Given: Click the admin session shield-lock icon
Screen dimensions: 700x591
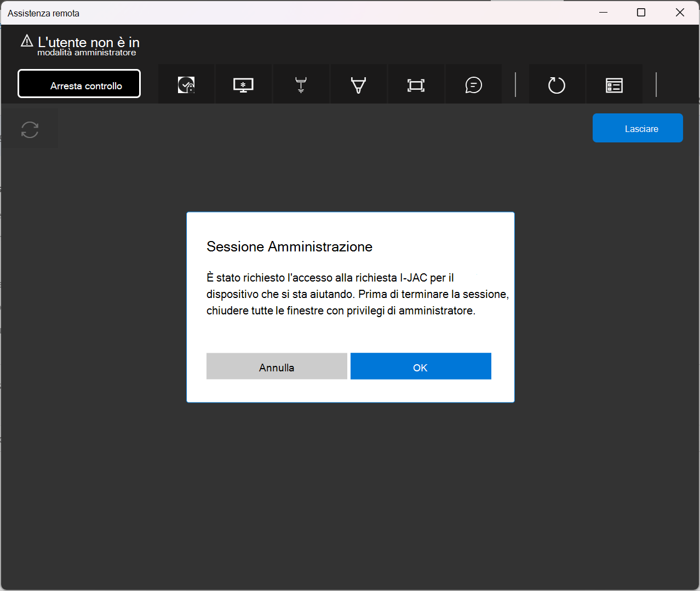Looking at the screenshot, I should click(186, 85).
